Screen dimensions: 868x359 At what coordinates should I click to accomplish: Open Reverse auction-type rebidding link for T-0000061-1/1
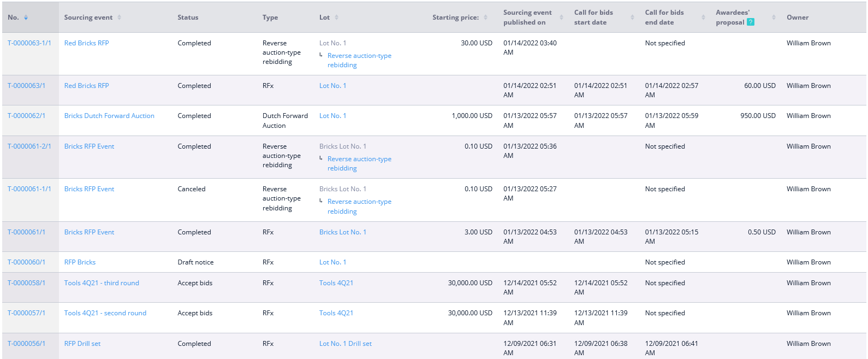[x=359, y=207]
